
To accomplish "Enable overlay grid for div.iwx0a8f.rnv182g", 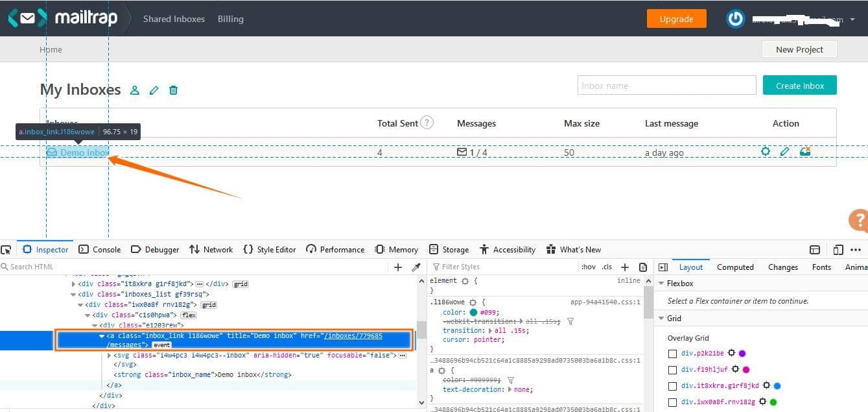I will pos(672,402).
